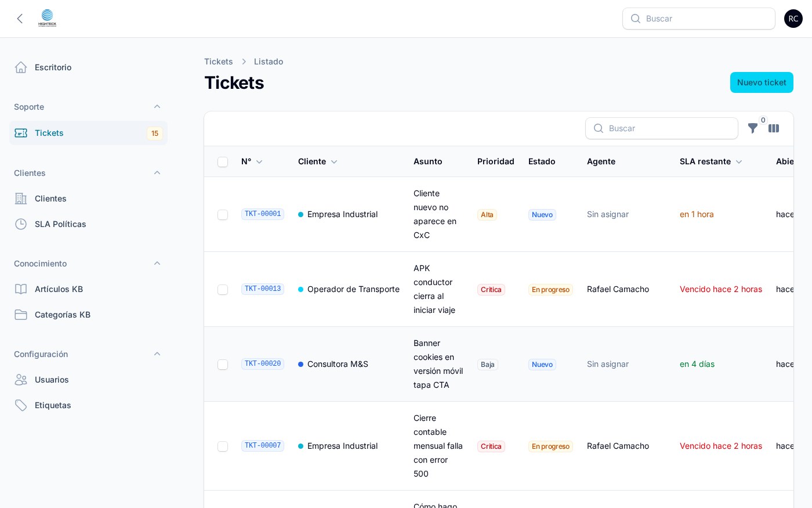Click Operador de Transporte client cell
Viewport: 812px width, 508px height.
[x=349, y=289]
